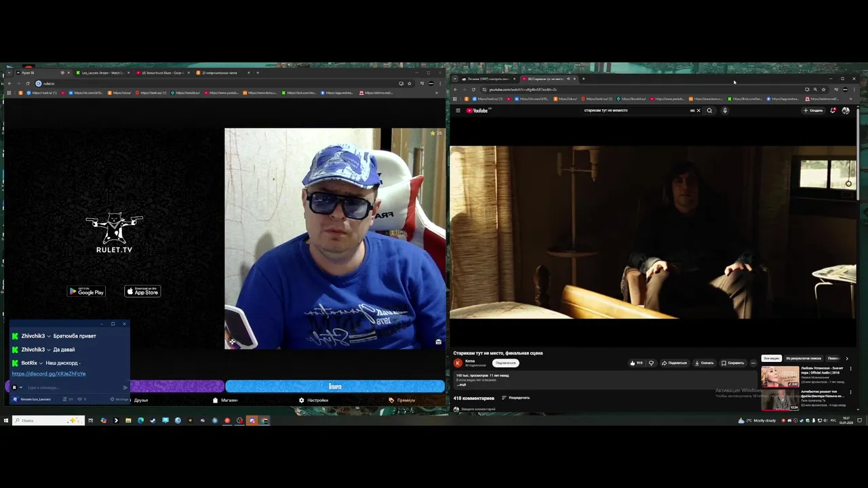Click the camera icon on webcam corner

click(438, 342)
